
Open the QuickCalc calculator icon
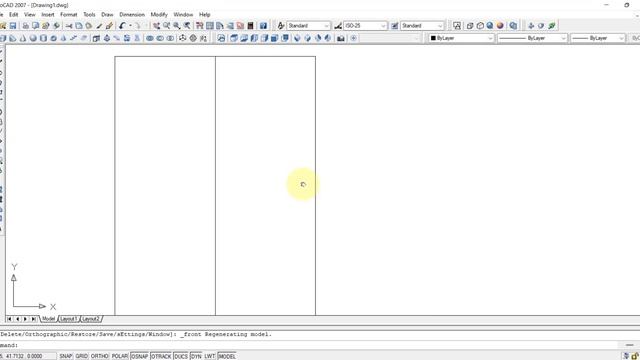pos(251,26)
